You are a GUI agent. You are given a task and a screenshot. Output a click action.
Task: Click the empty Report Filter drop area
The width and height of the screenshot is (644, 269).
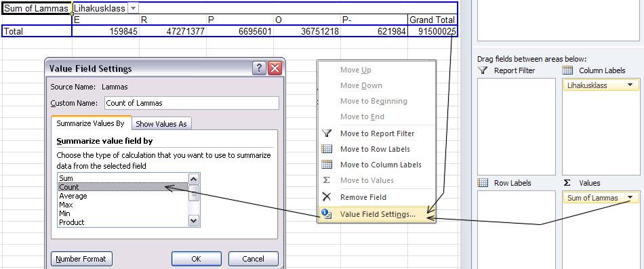(x=517, y=127)
